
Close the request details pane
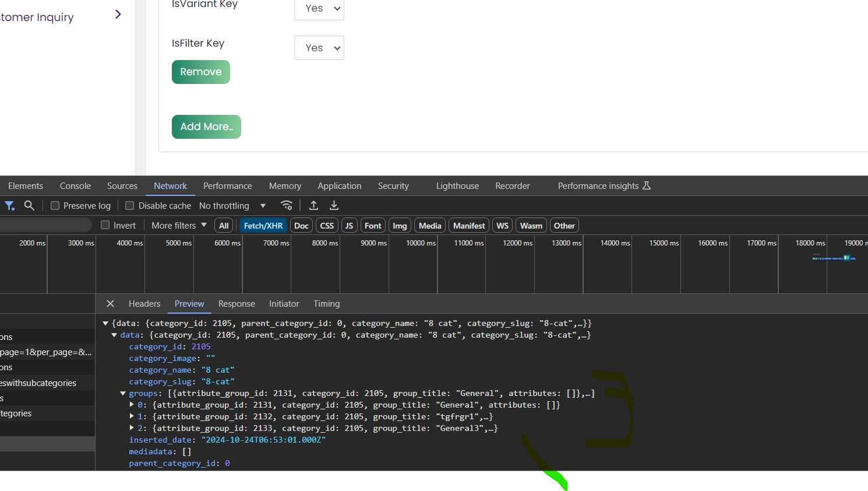coord(110,304)
